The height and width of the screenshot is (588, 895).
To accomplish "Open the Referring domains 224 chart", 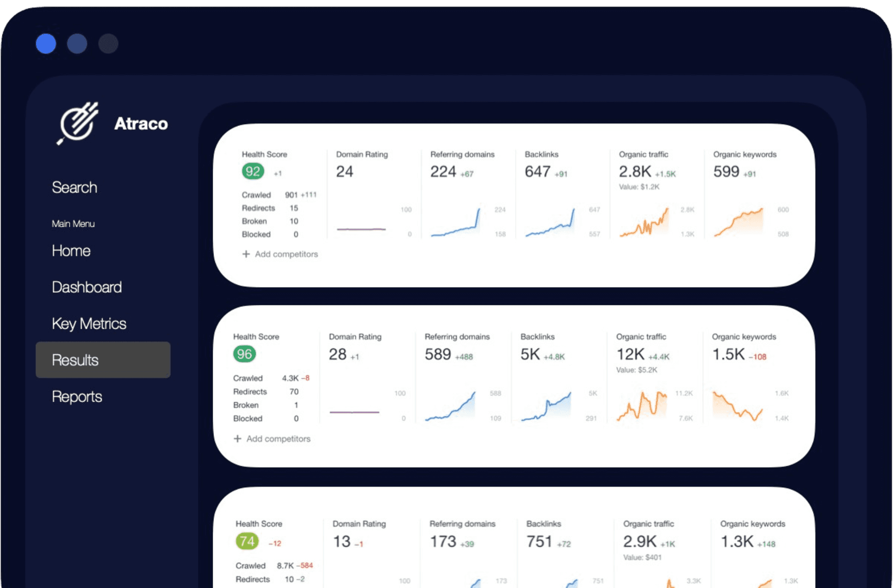I will 456,223.
